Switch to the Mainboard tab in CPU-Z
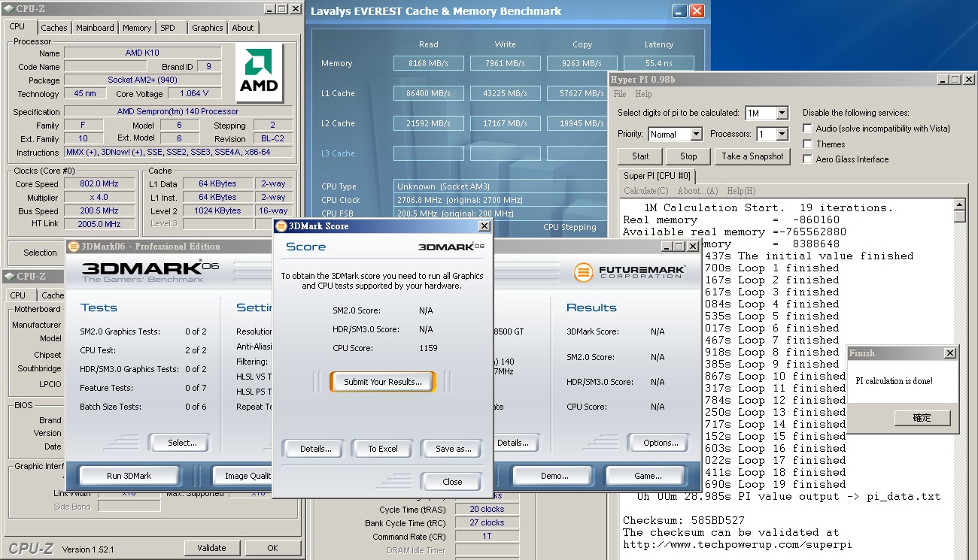 [96, 28]
